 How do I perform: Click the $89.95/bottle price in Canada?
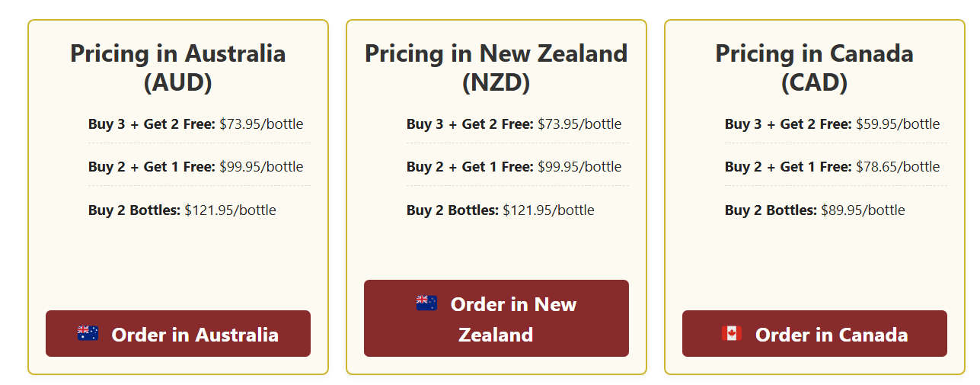(863, 210)
